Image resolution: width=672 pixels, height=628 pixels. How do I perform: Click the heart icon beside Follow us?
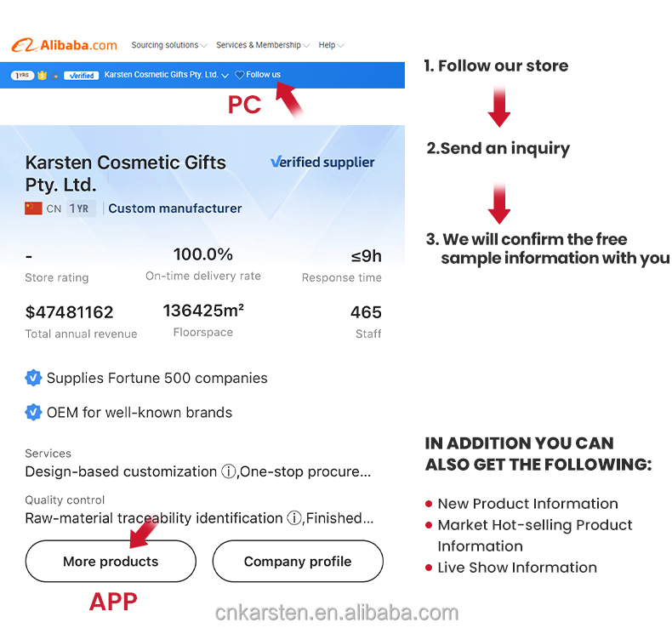click(x=240, y=75)
